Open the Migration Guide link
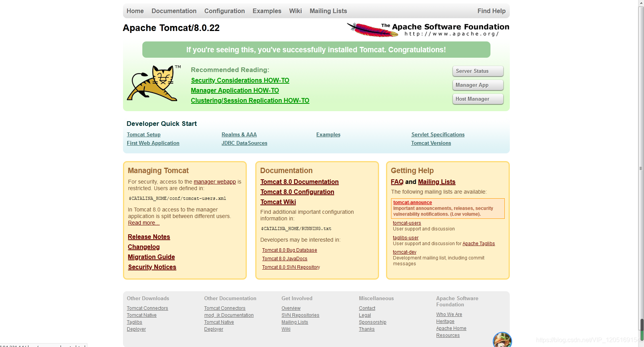 (151, 257)
